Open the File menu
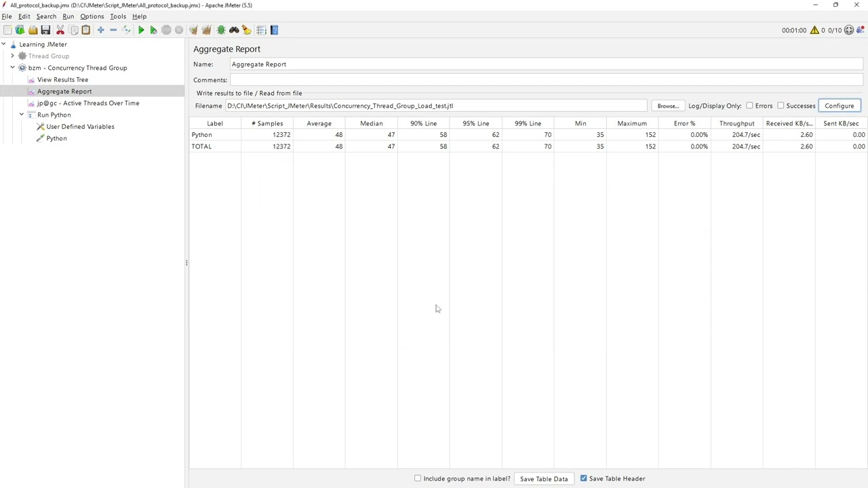 [7, 16]
